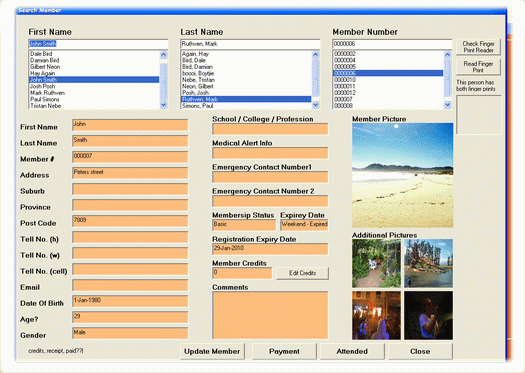Select highlighted 'Ruthven, Mark' list row
The height and width of the screenshot is (373, 525).
coord(246,99)
